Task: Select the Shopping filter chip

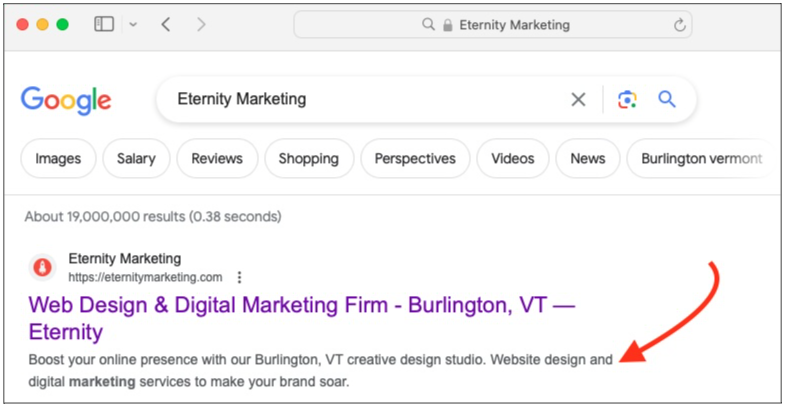Action: click(x=309, y=158)
